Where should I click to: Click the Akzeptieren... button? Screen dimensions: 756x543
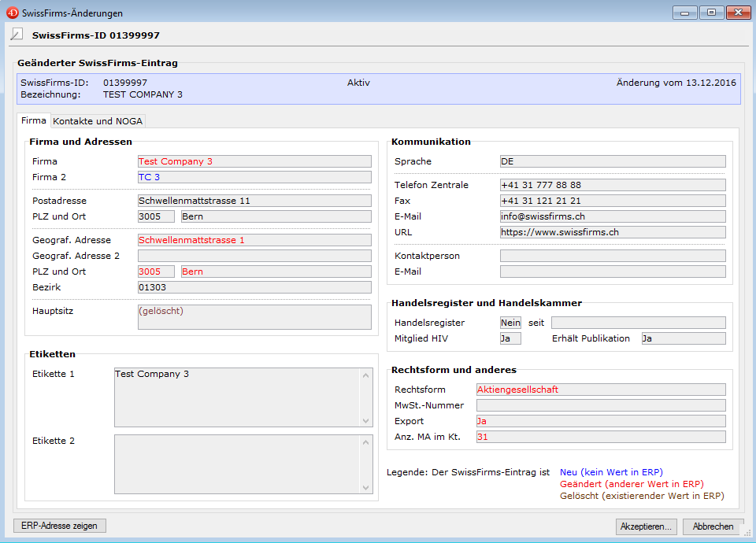click(x=646, y=526)
